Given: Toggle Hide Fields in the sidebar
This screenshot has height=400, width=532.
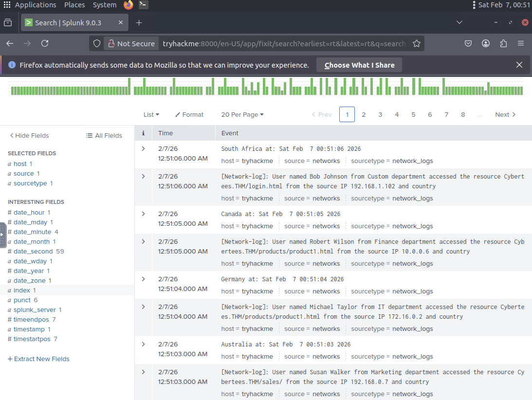Looking at the screenshot, I should (x=29, y=135).
